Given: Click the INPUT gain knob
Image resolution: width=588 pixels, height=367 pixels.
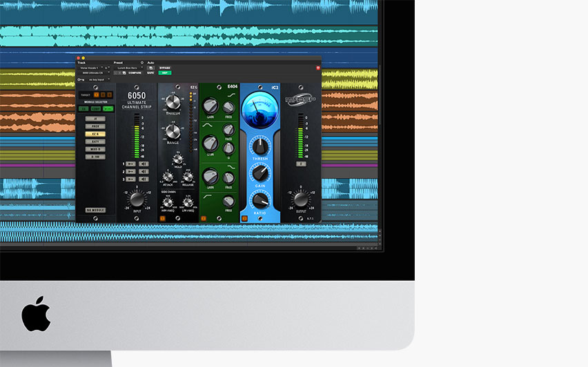Looking at the screenshot, I should (137, 199).
